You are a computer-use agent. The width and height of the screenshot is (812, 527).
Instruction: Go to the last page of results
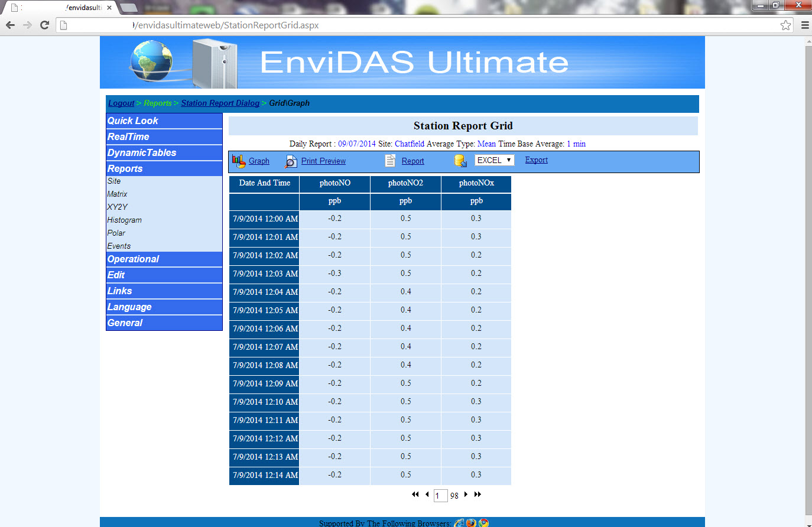pos(478,495)
